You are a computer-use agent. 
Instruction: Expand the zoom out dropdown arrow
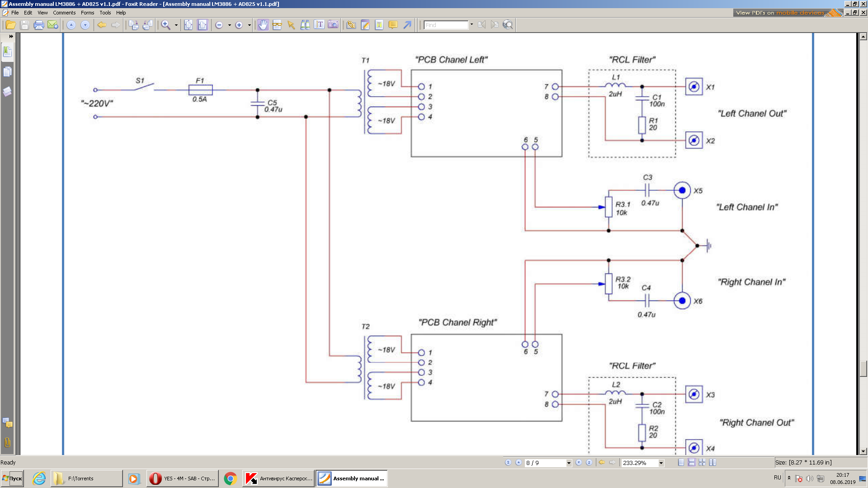230,25
